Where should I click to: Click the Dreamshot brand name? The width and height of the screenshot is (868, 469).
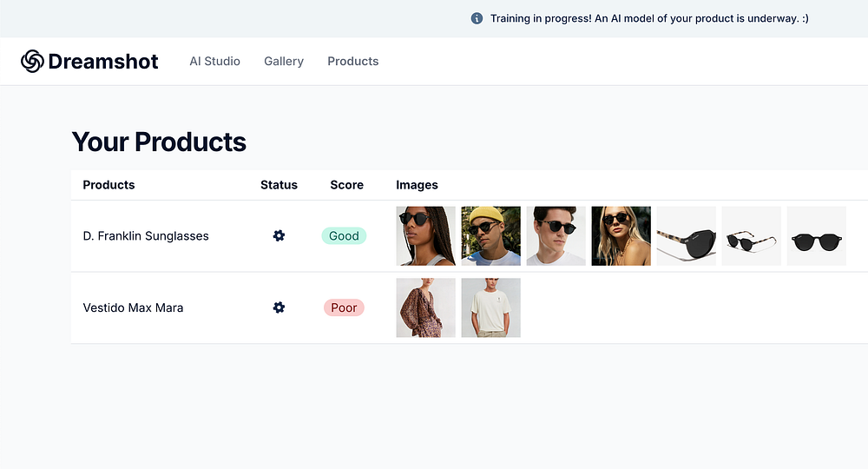tap(103, 61)
